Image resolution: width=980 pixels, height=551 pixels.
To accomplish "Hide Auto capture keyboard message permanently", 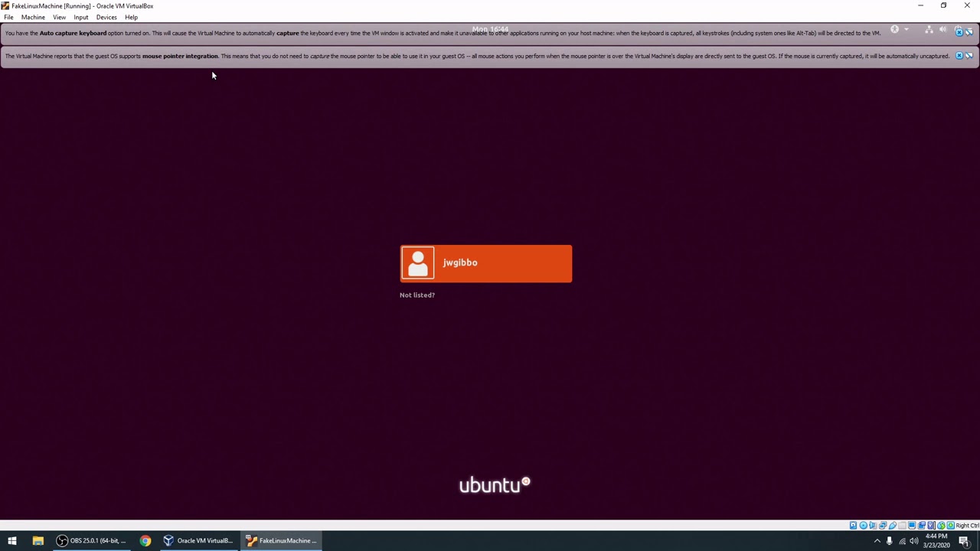I will (x=969, y=33).
